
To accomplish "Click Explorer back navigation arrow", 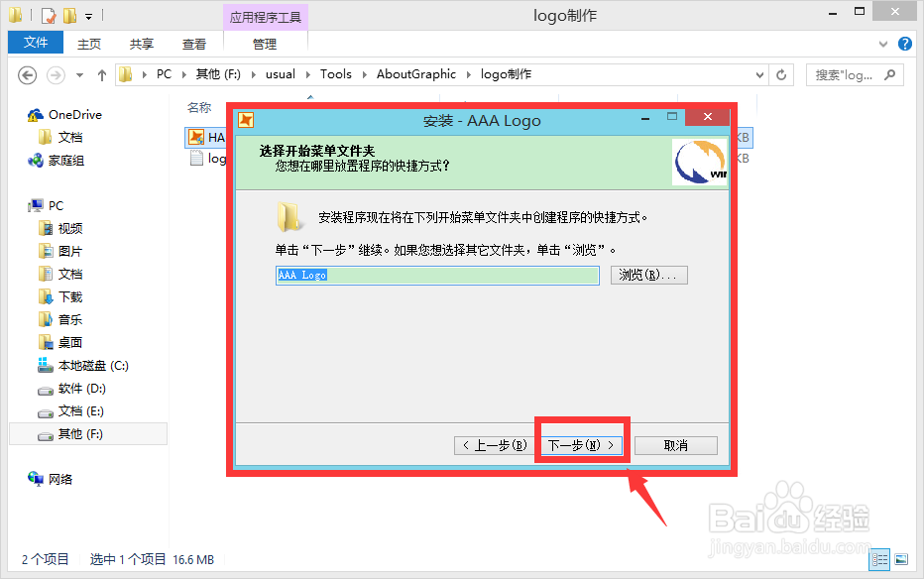I will [27, 75].
